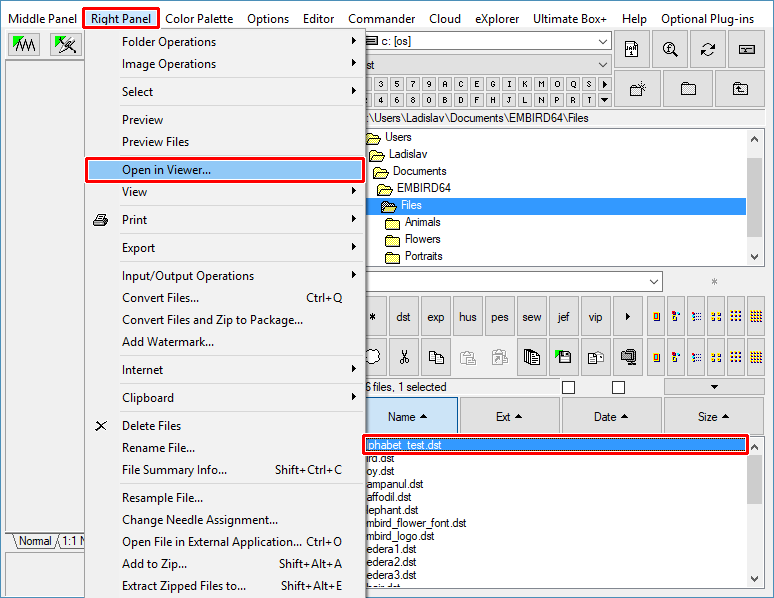Open the Color Palette menu
The height and width of the screenshot is (598, 774).
(199, 19)
